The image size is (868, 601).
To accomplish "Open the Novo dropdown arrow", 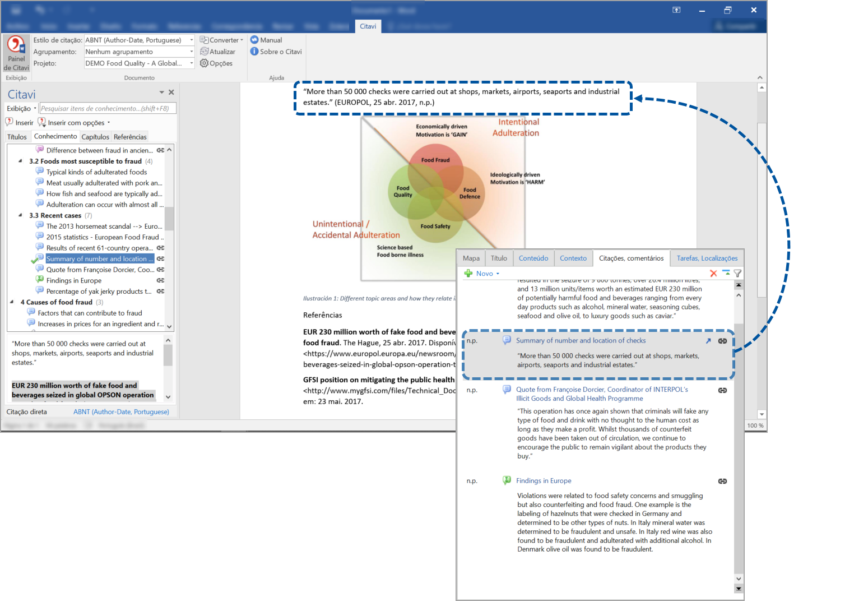I will (498, 274).
